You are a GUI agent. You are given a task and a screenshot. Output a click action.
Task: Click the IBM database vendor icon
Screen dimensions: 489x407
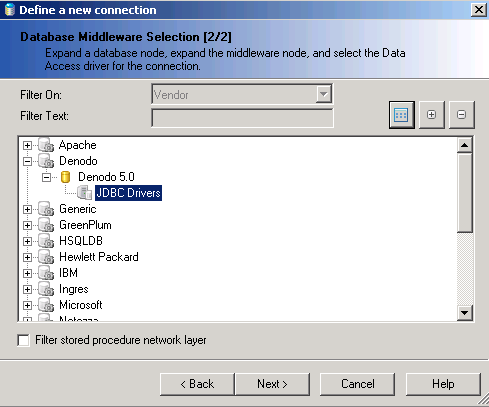[46, 273]
